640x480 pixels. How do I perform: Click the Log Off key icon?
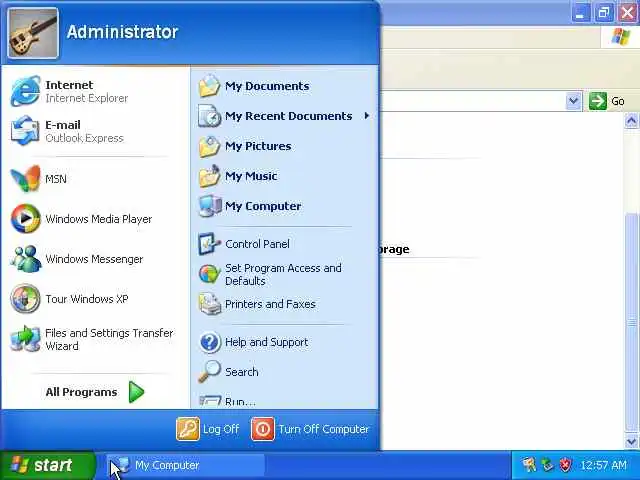[188, 429]
